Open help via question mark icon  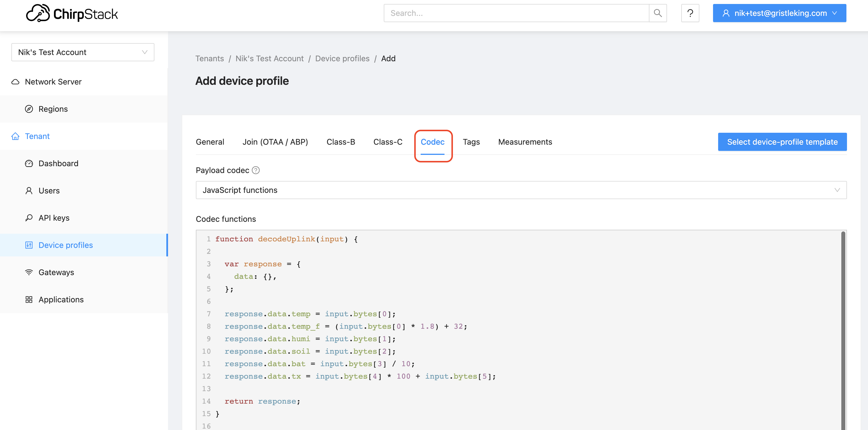pos(690,13)
